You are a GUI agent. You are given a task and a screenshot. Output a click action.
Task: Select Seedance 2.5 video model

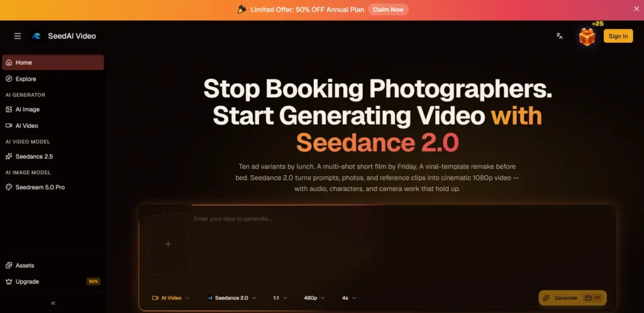pyautogui.click(x=53, y=156)
